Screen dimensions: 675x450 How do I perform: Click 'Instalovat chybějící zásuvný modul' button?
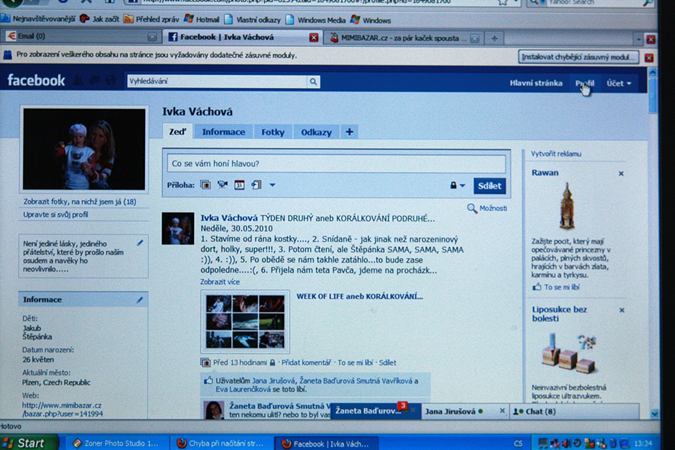coord(577,57)
